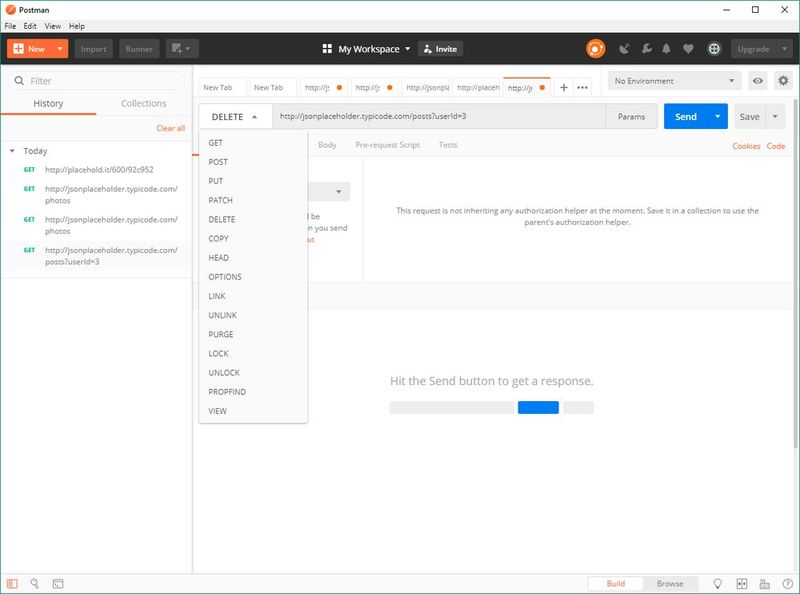Toggle two-pane layout icon
Screen dimensions: 800x594
tap(741, 583)
